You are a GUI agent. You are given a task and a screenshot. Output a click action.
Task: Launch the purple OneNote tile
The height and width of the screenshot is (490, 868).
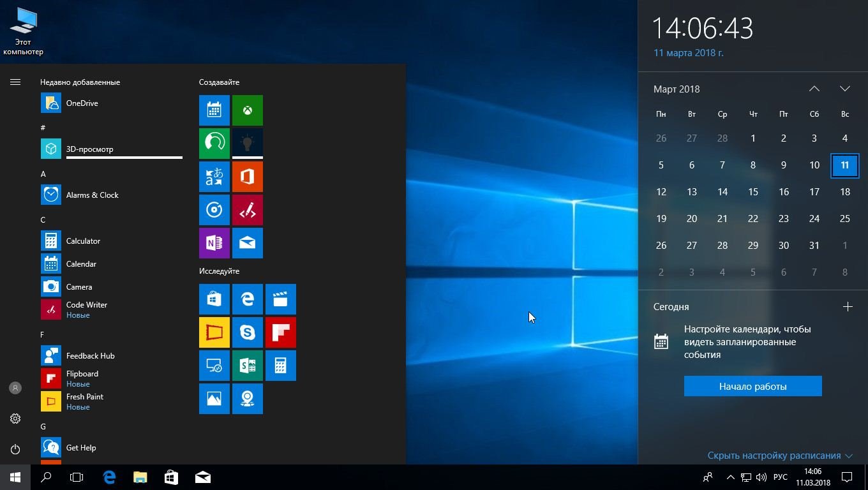[x=214, y=243]
